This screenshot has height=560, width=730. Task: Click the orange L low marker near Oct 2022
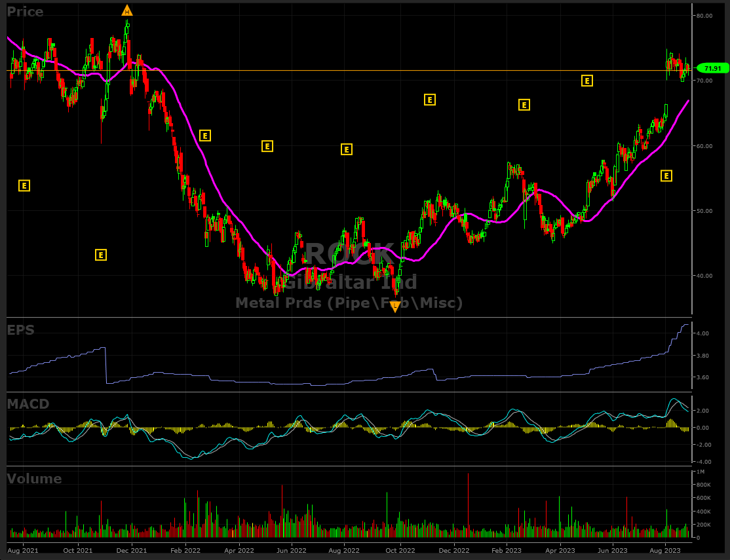tap(395, 306)
